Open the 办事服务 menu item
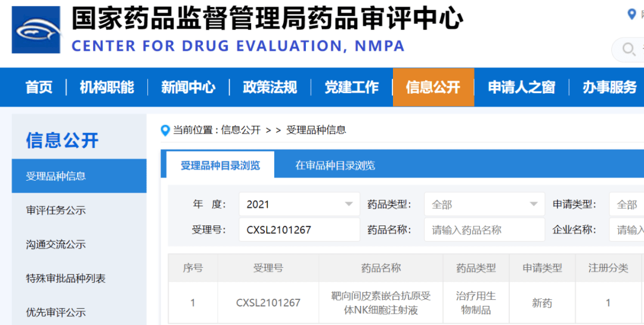Screen dimensions: 644x325 click(609, 87)
